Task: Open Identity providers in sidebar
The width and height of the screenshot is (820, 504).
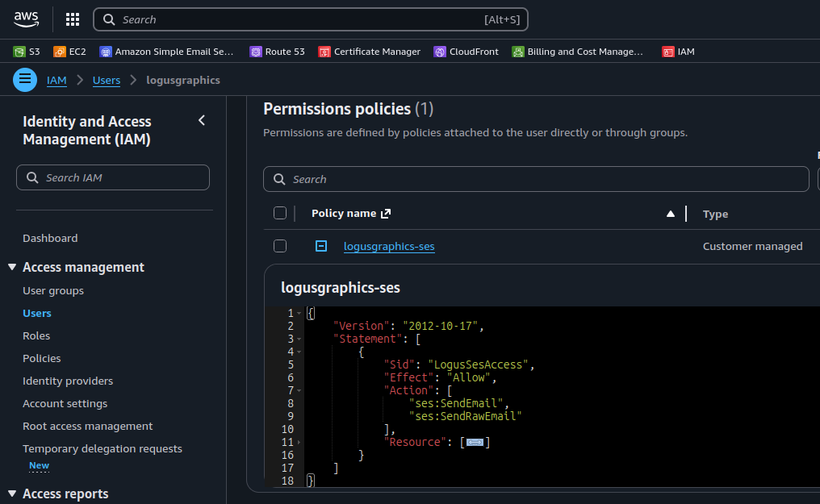Action: pos(68,381)
